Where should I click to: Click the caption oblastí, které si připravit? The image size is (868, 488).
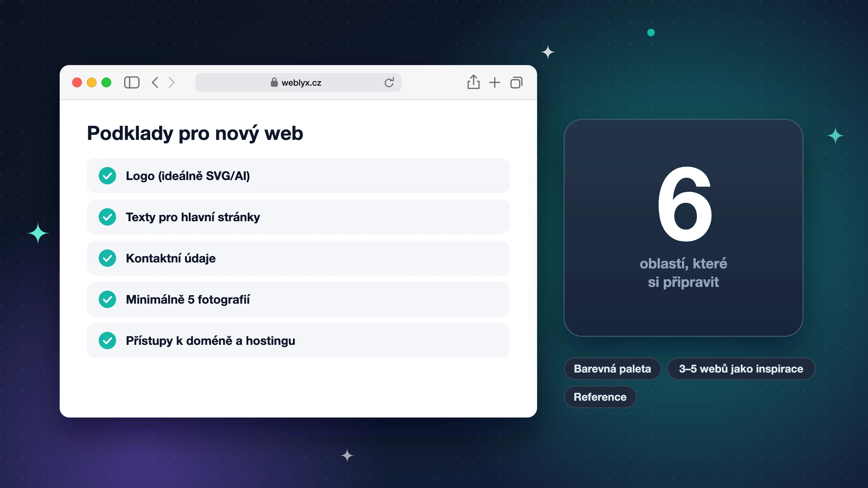683,273
